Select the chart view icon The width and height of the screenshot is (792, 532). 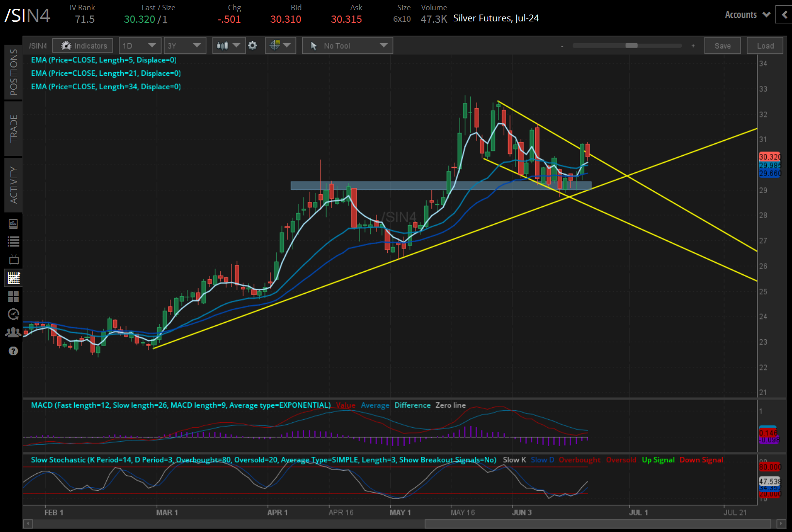pyautogui.click(x=14, y=278)
